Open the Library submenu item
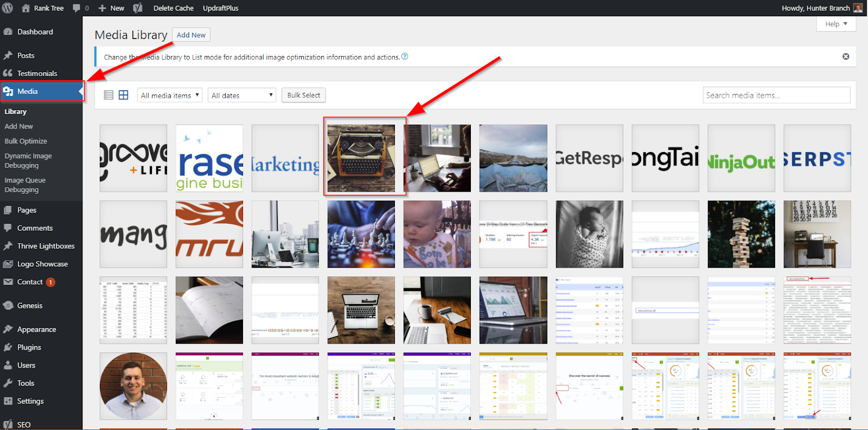The image size is (868, 430). [x=15, y=112]
